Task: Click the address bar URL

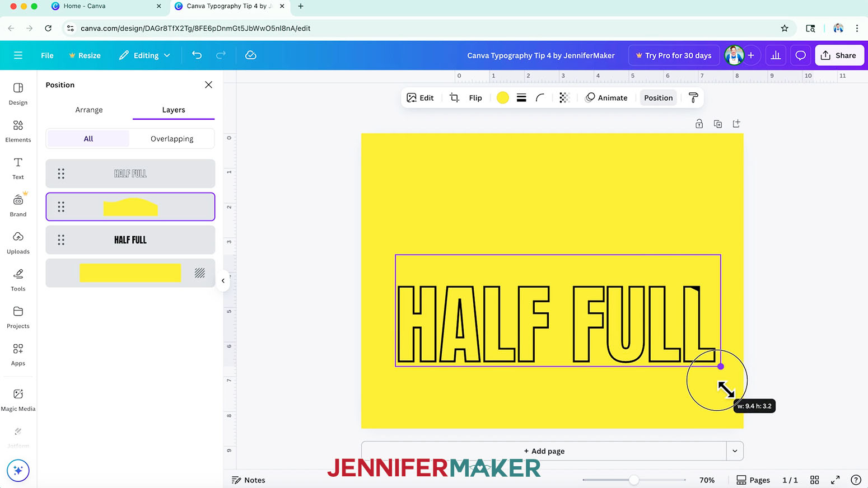Action: [195, 28]
